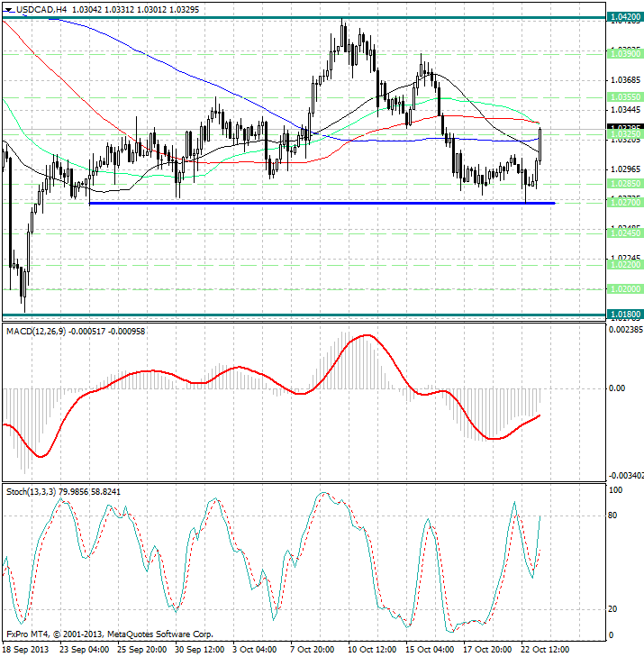Click the 10 Oct 12:00 time label
The height and width of the screenshot is (657, 644).
pos(372,650)
